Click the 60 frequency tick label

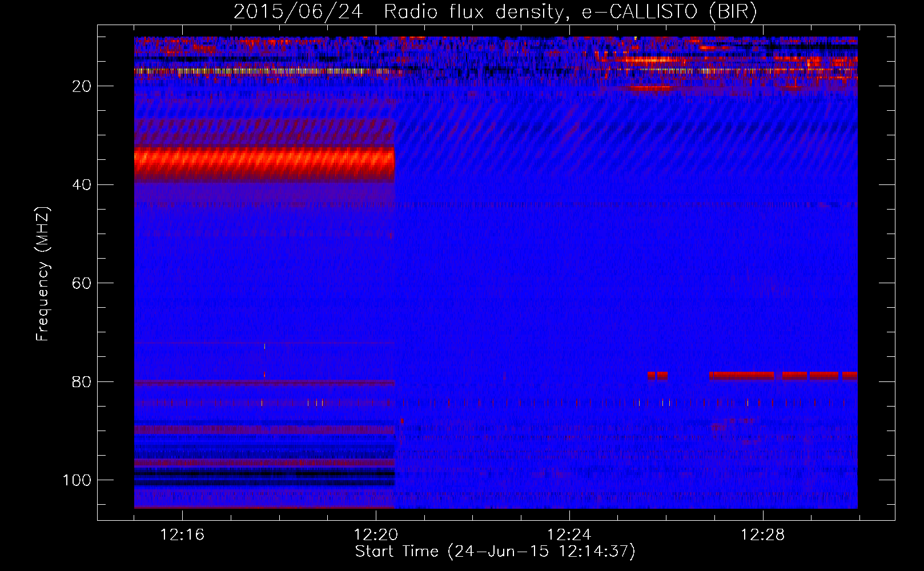click(82, 284)
